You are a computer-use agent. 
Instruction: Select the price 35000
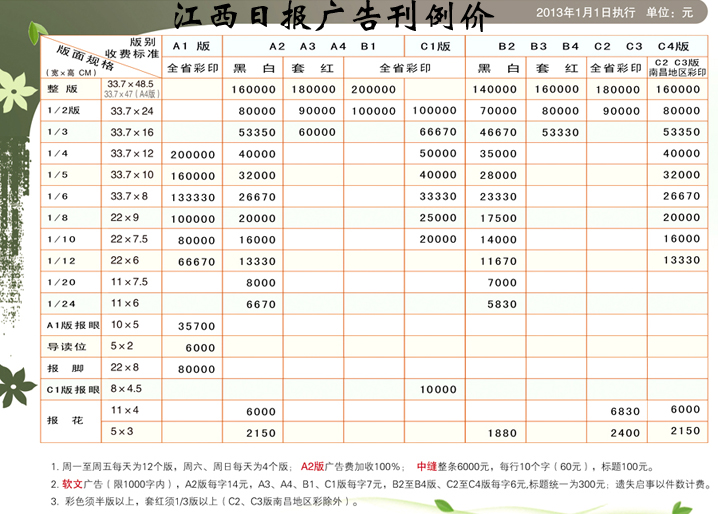point(498,154)
